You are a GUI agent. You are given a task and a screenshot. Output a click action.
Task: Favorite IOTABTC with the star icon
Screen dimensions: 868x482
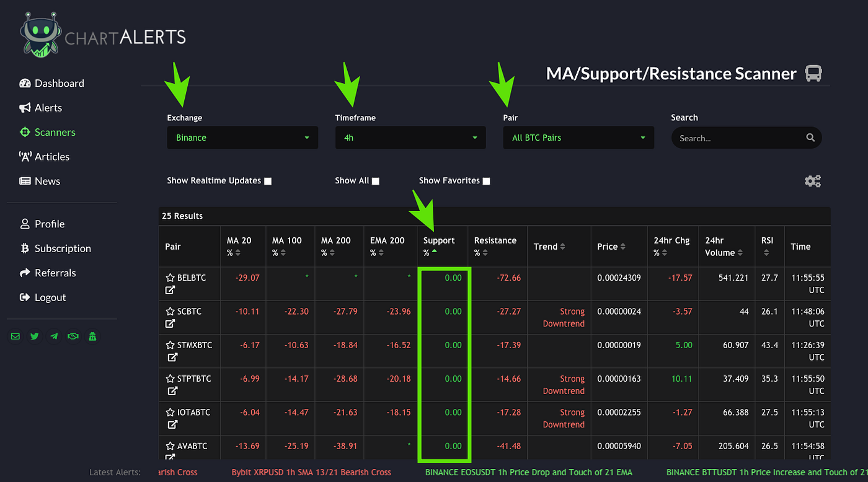(170, 412)
